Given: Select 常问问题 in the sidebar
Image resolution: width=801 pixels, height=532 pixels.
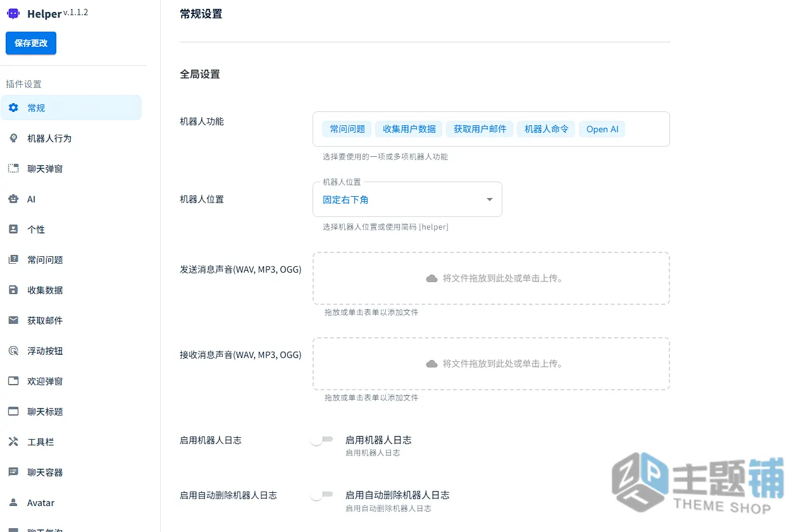Looking at the screenshot, I should 71,259.
